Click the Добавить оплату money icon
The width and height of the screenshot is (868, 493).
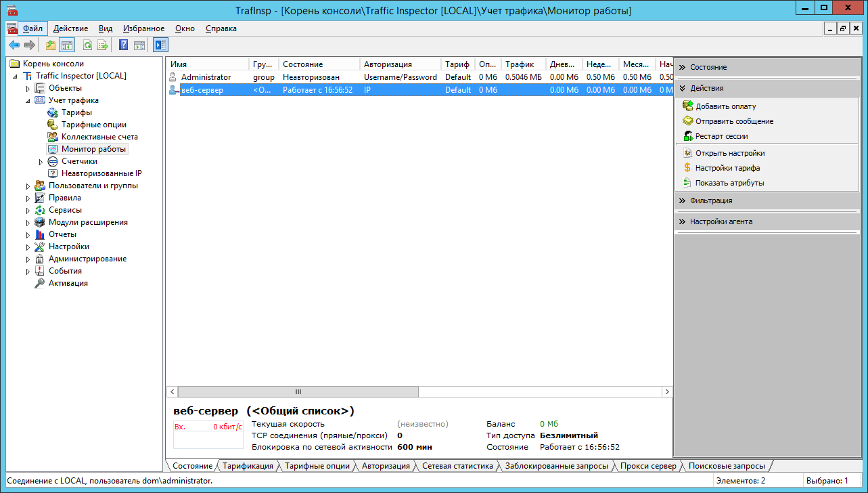click(x=687, y=106)
